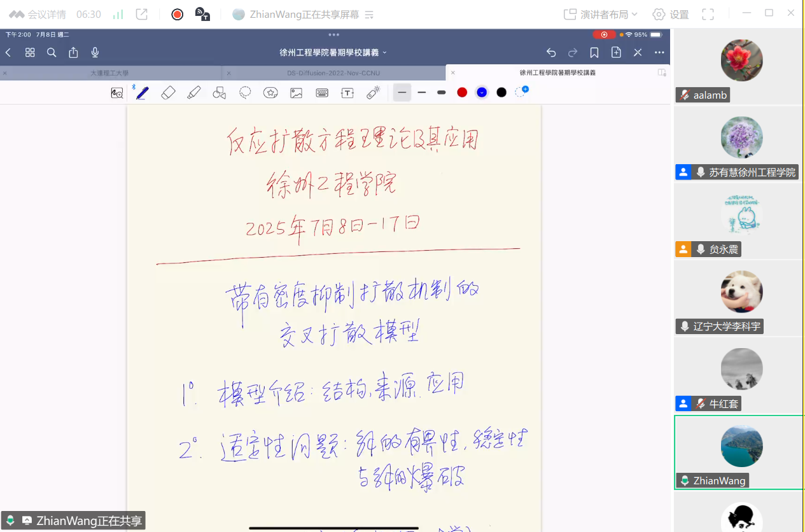Select the Pen tool in toolbar
The height and width of the screenshot is (532, 805).
click(x=142, y=93)
